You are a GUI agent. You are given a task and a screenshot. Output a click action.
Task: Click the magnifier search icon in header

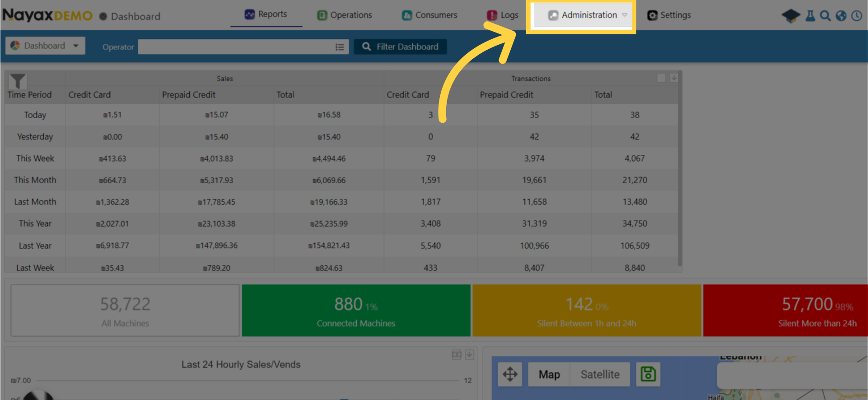tap(825, 16)
